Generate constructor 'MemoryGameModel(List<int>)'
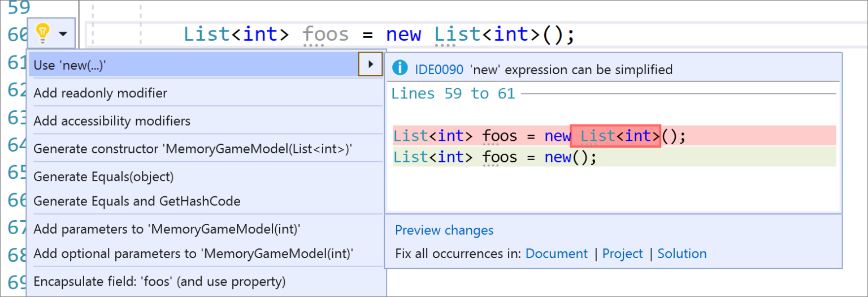 click(193, 149)
